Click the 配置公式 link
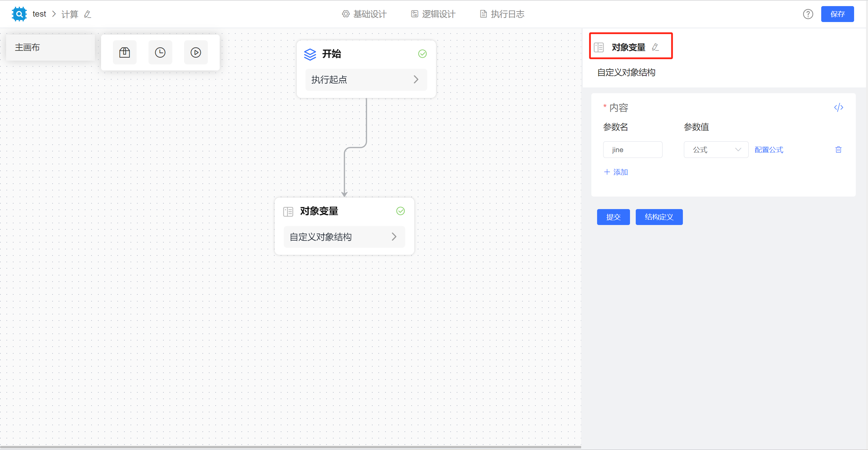 click(768, 149)
